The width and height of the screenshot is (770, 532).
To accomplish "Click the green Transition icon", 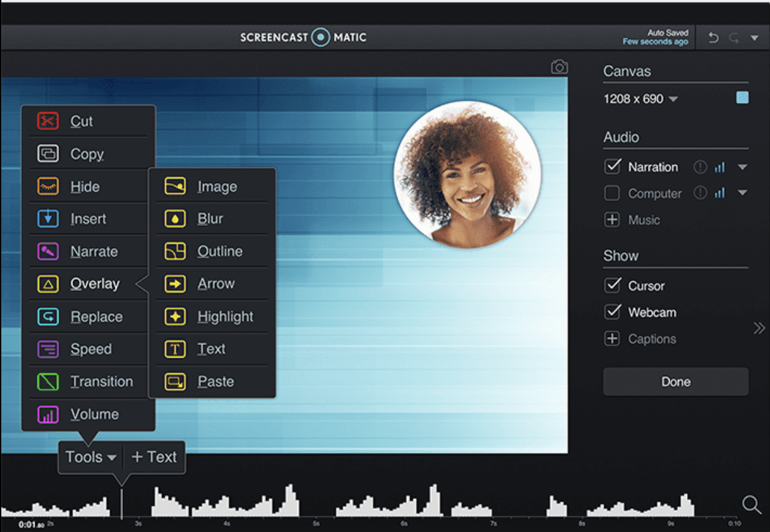I will click(x=48, y=381).
